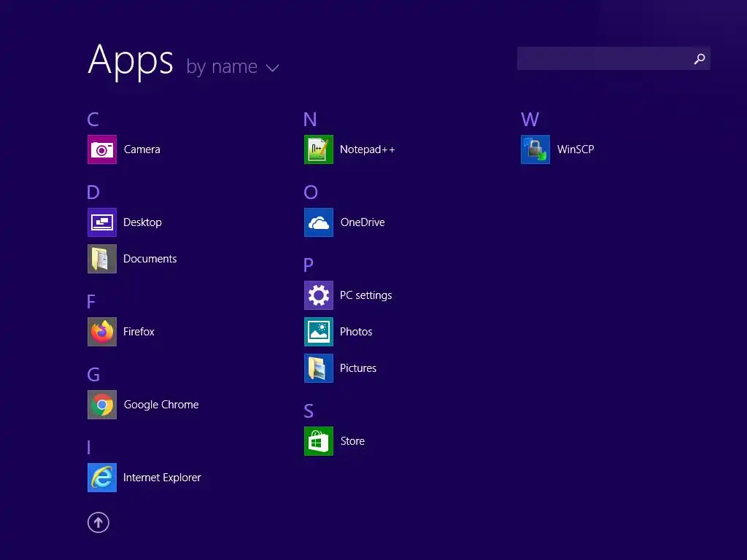
Task: Launch the WinSCP icon
Action: 535,149
